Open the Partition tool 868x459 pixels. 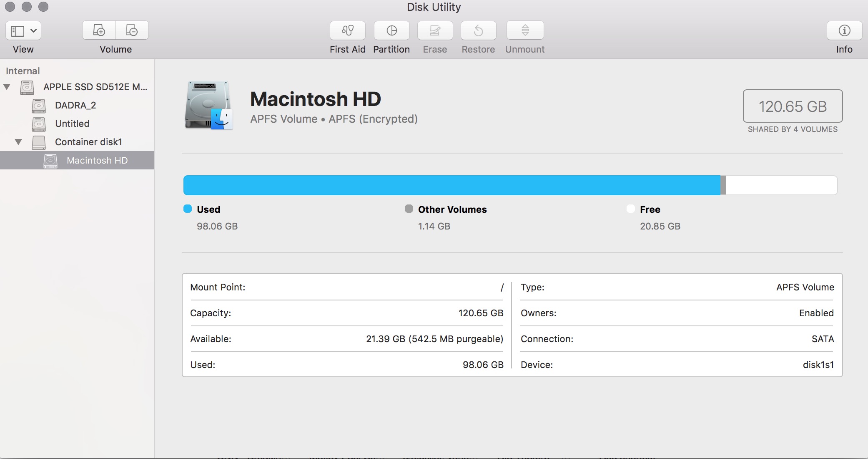click(391, 30)
